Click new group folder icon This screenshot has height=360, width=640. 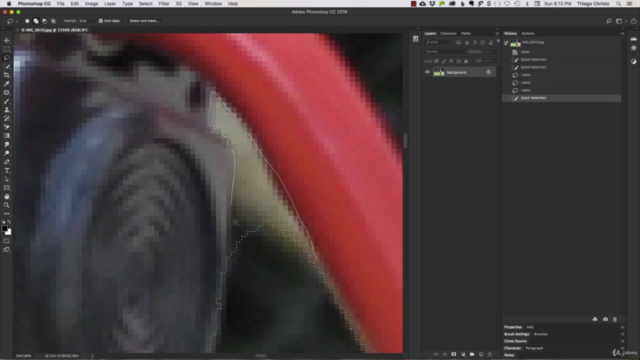pyautogui.click(x=472, y=354)
